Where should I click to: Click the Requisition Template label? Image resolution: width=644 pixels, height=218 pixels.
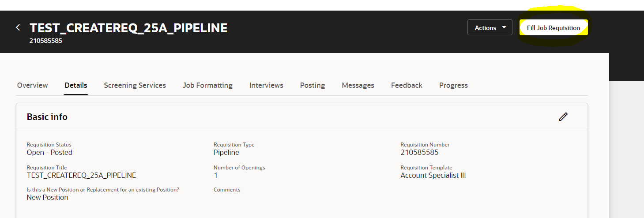pyautogui.click(x=426, y=168)
